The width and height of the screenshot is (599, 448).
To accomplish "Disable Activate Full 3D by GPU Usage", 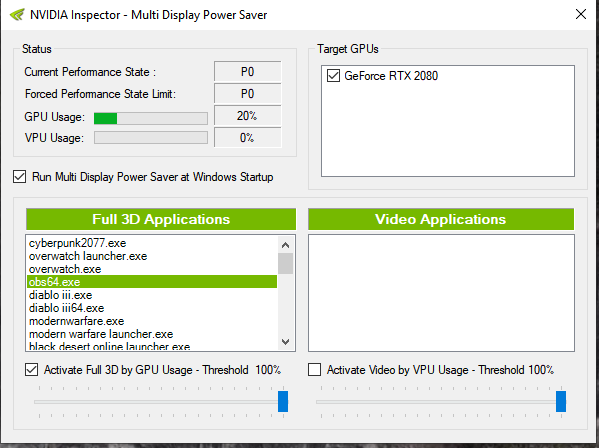I will pyautogui.click(x=31, y=370).
